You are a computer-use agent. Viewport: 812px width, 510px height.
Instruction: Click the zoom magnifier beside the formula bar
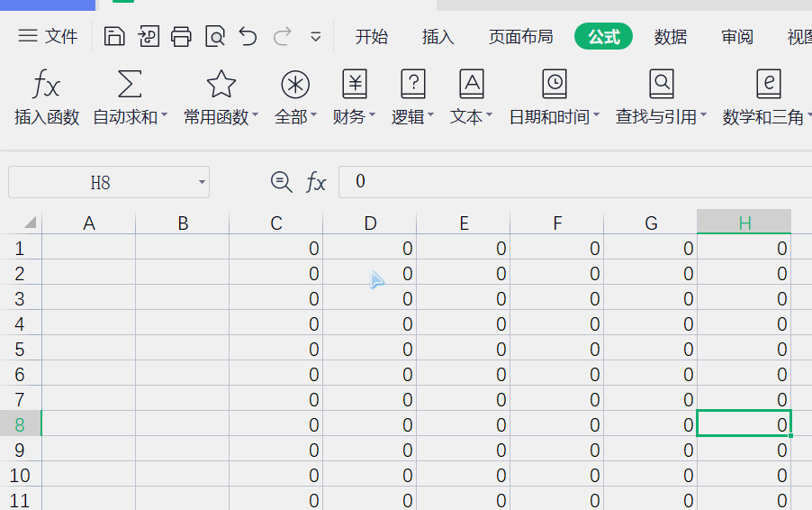(281, 182)
